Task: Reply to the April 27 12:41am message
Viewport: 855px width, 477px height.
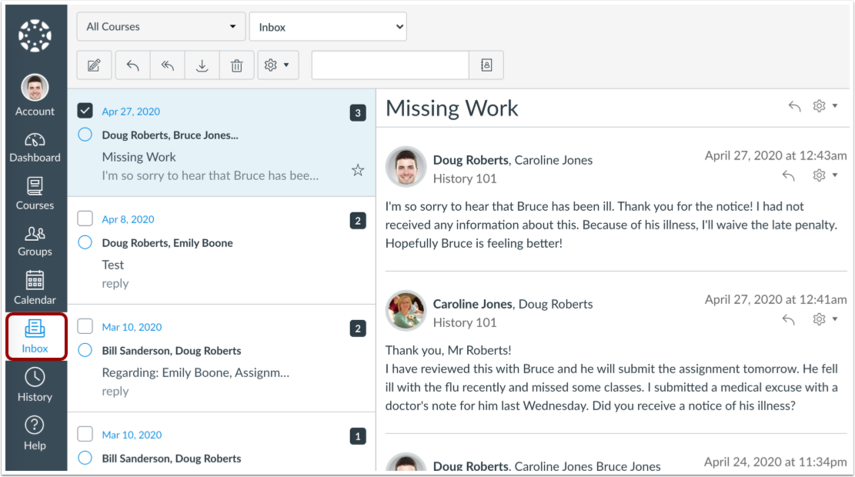Action: coord(788,319)
